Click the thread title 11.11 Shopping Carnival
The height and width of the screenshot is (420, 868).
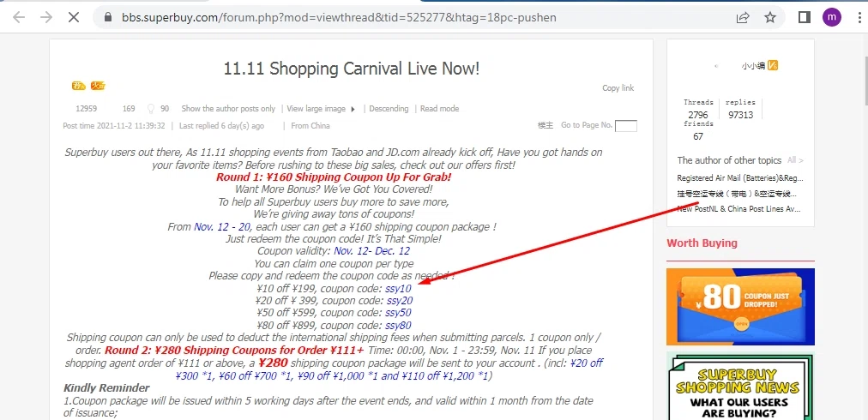point(351,69)
